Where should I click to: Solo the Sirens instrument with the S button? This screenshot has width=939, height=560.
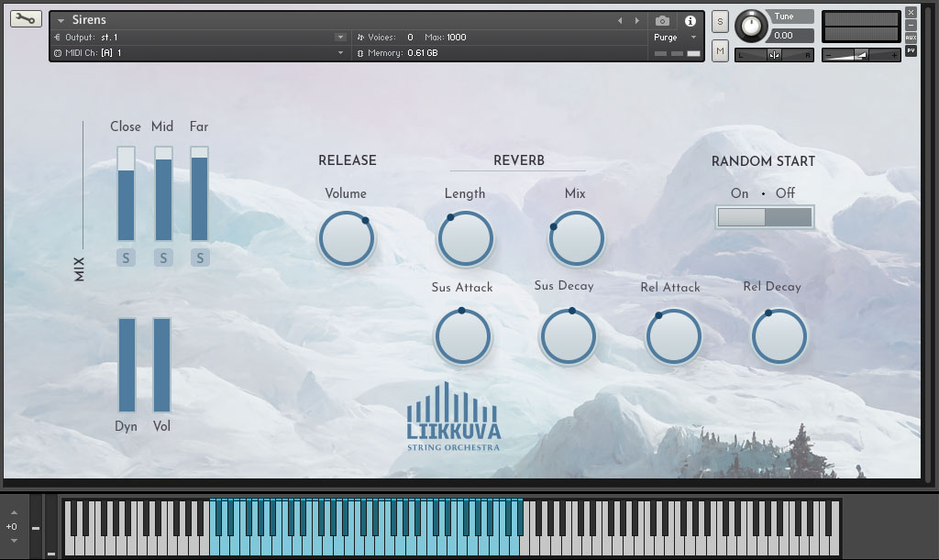pos(720,20)
